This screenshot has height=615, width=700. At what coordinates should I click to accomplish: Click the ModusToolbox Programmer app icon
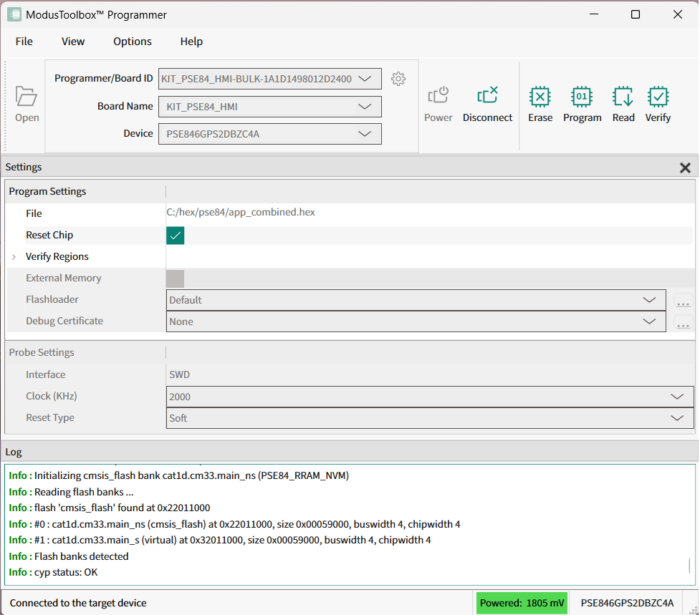point(14,15)
